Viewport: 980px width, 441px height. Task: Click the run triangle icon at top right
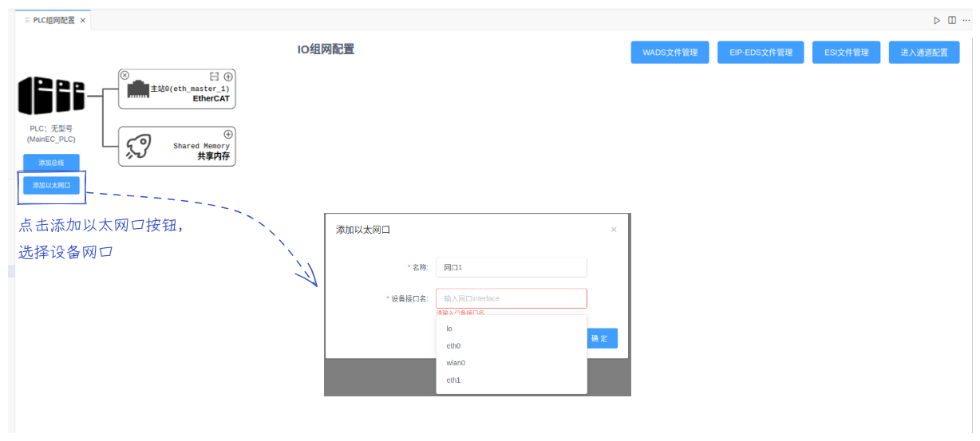point(938,20)
